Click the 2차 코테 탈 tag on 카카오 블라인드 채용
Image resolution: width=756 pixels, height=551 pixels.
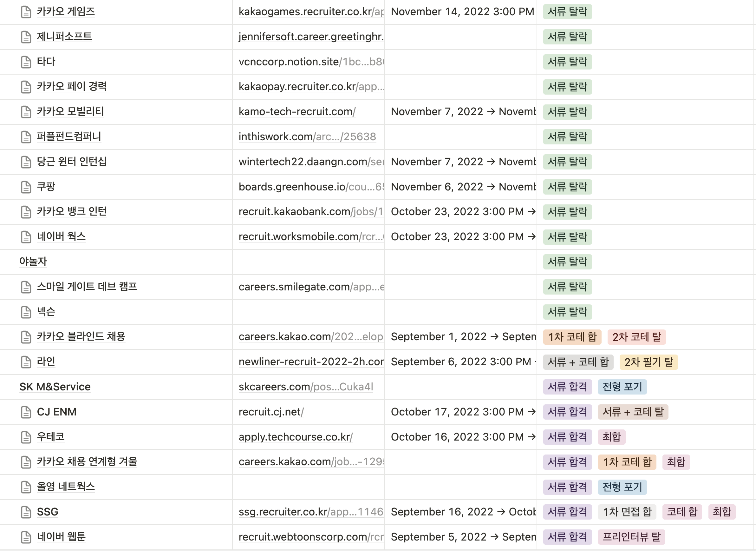[636, 337]
